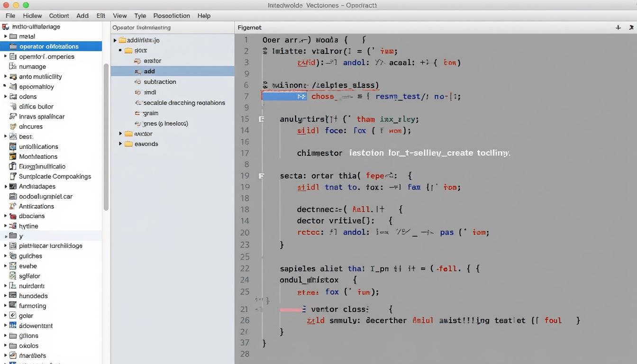Select the "Sumplcarle Compoakings" icon

13,176
